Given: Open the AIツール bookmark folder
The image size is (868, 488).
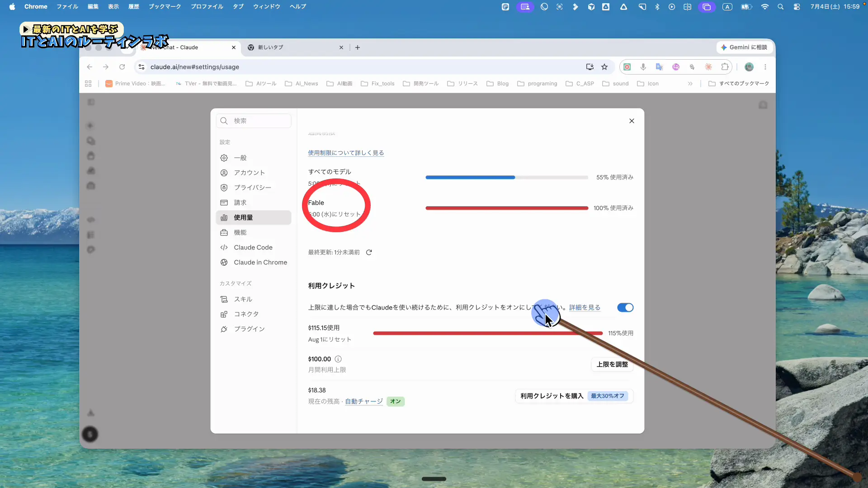Looking at the screenshot, I should [x=261, y=84].
